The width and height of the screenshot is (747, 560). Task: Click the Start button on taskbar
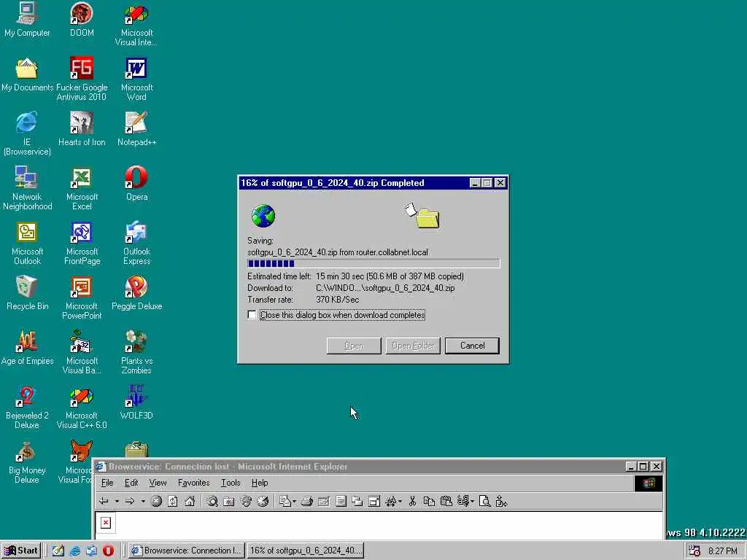tap(21, 551)
